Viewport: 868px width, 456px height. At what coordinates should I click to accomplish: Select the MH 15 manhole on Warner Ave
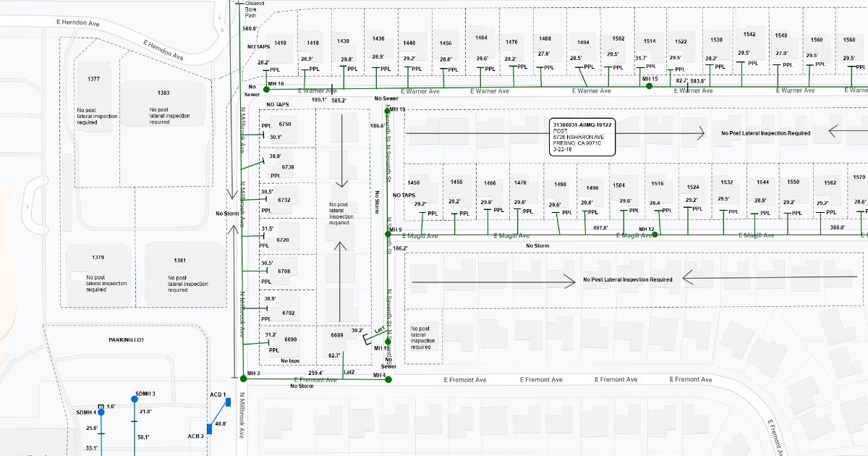click(x=649, y=86)
